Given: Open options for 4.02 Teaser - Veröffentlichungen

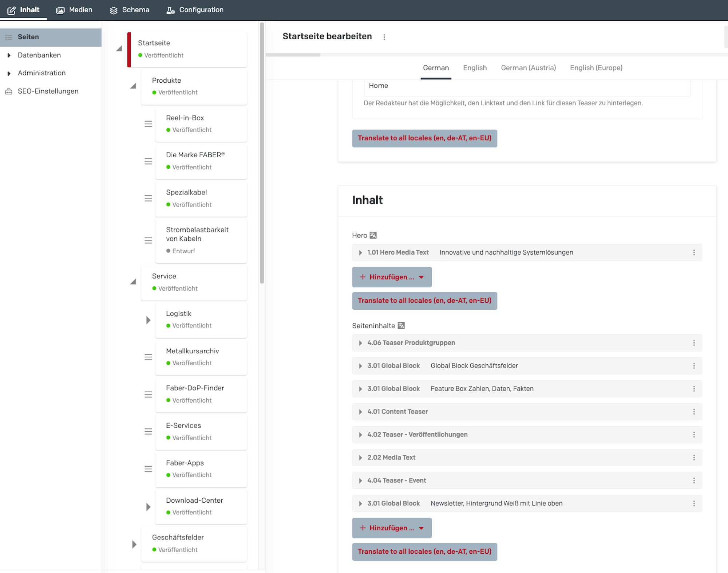Looking at the screenshot, I should pos(694,435).
